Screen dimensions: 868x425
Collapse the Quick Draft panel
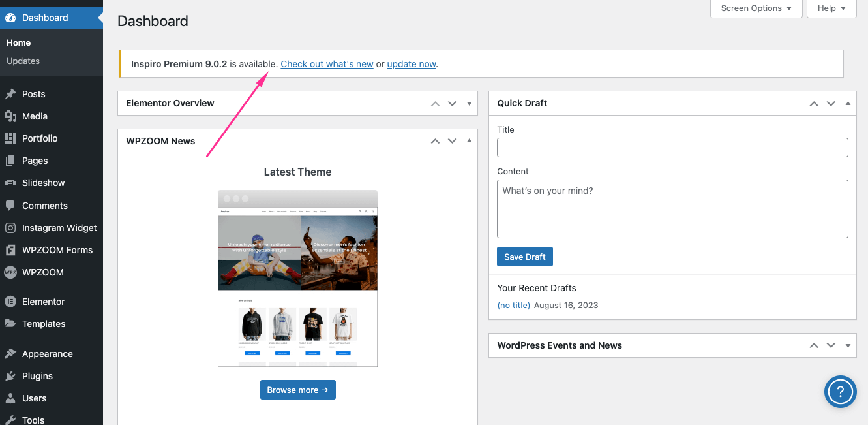click(x=848, y=104)
